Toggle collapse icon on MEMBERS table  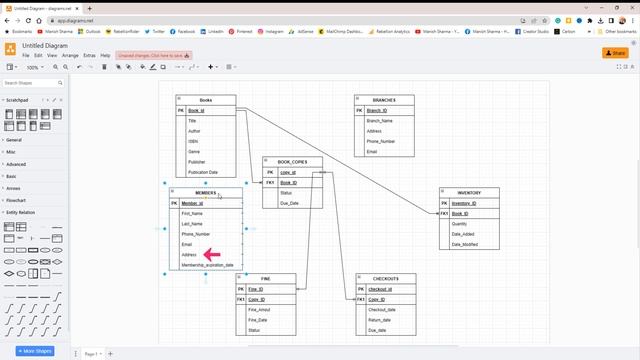click(172, 191)
